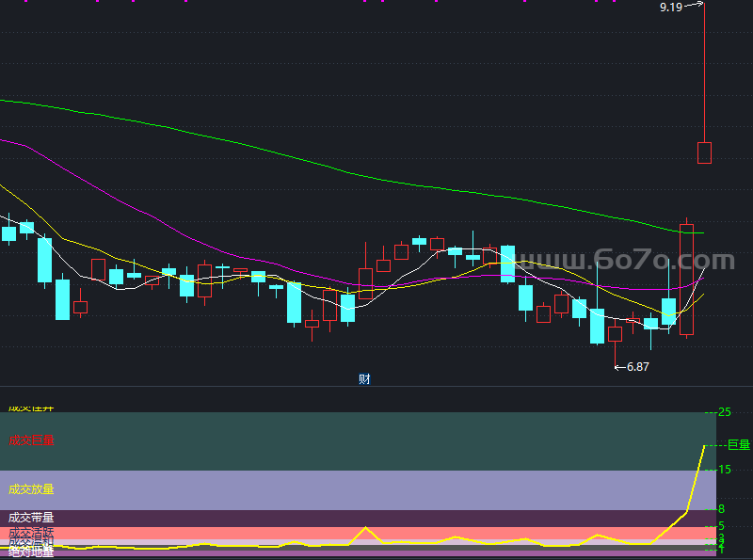Image resolution: width=753 pixels, height=560 pixels.
Task: Click the 成交带量 zone label
Action: click(31, 518)
